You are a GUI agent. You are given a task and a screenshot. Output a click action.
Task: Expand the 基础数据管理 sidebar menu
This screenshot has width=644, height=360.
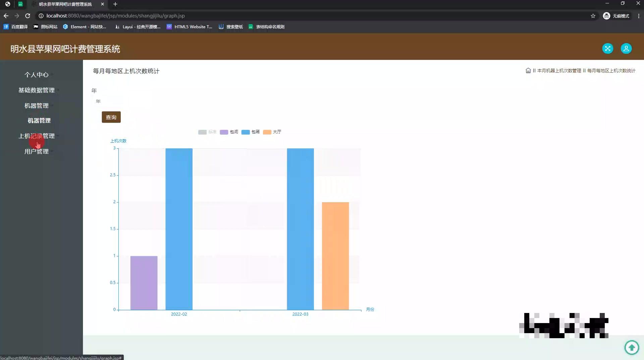37,90
